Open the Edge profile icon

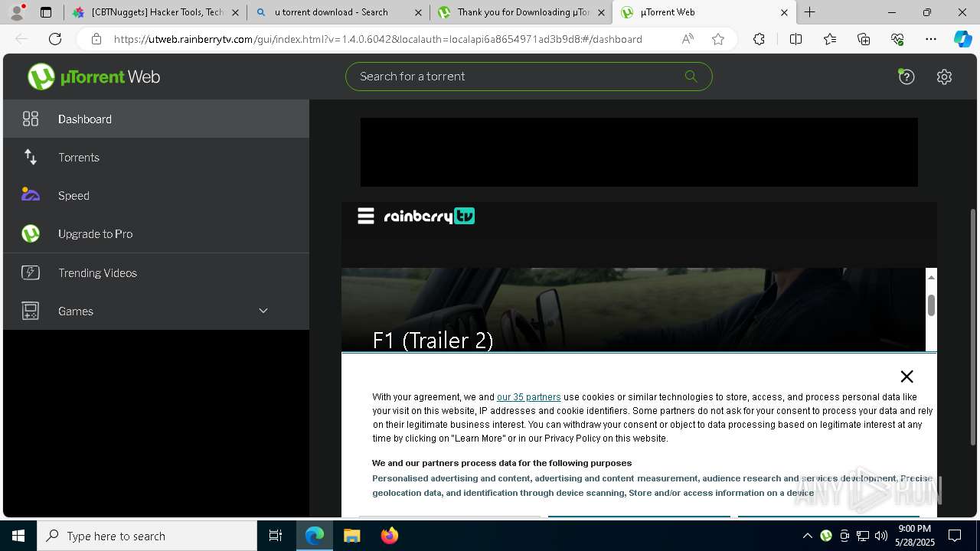coord(16,12)
